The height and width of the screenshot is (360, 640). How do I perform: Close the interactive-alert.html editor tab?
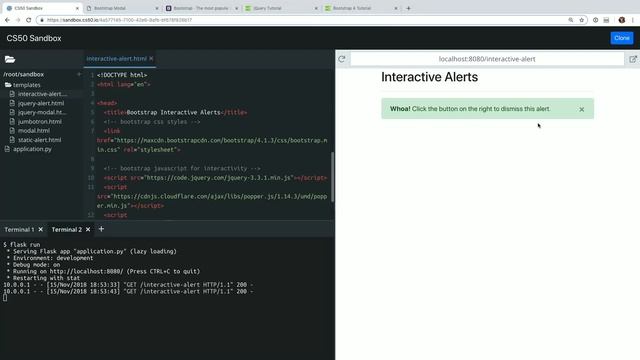151,58
